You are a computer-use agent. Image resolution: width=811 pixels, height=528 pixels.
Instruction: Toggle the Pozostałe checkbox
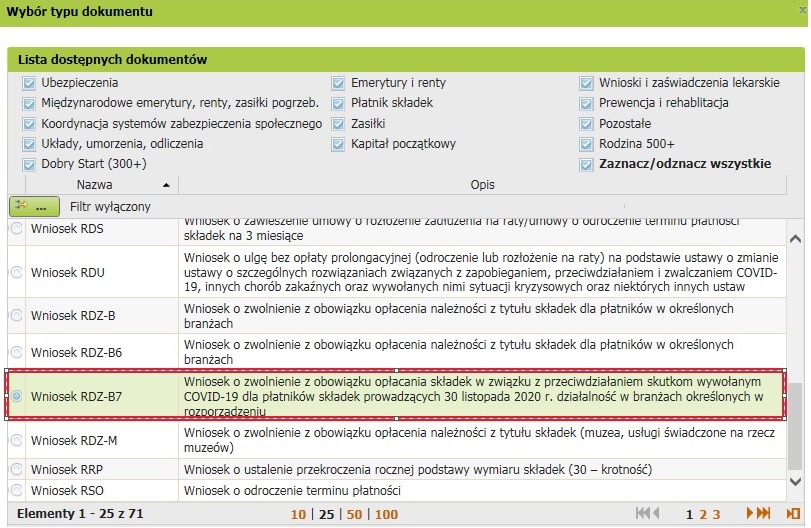586,124
